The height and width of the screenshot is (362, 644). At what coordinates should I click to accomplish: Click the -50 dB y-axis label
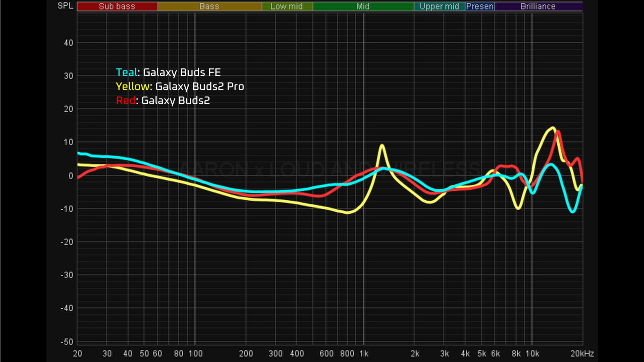pos(67,342)
